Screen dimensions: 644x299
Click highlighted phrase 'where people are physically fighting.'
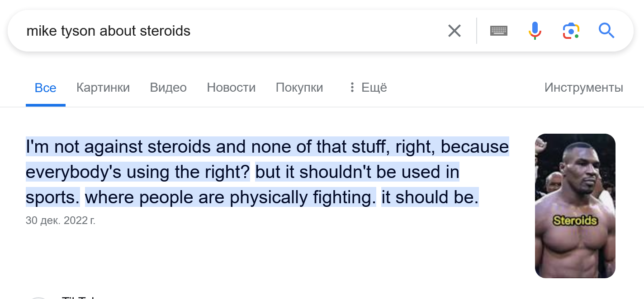point(231,198)
